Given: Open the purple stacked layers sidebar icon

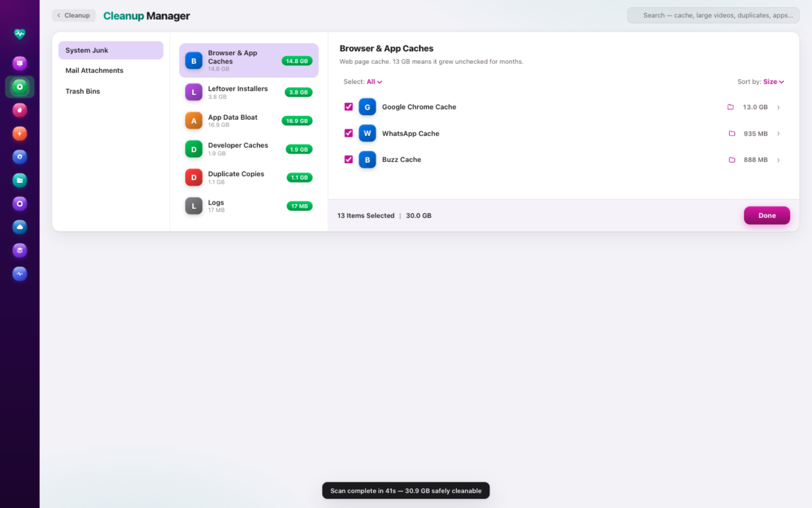Looking at the screenshot, I should click(x=20, y=250).
